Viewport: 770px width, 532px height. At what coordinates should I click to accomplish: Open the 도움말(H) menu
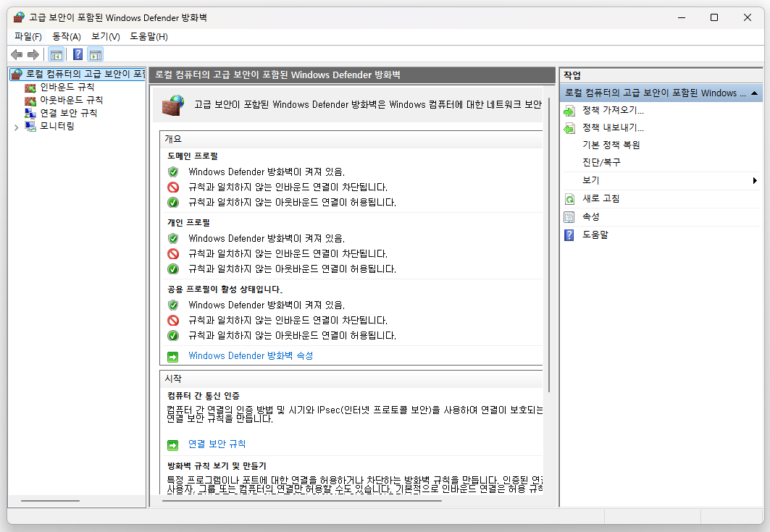point(148,37)
